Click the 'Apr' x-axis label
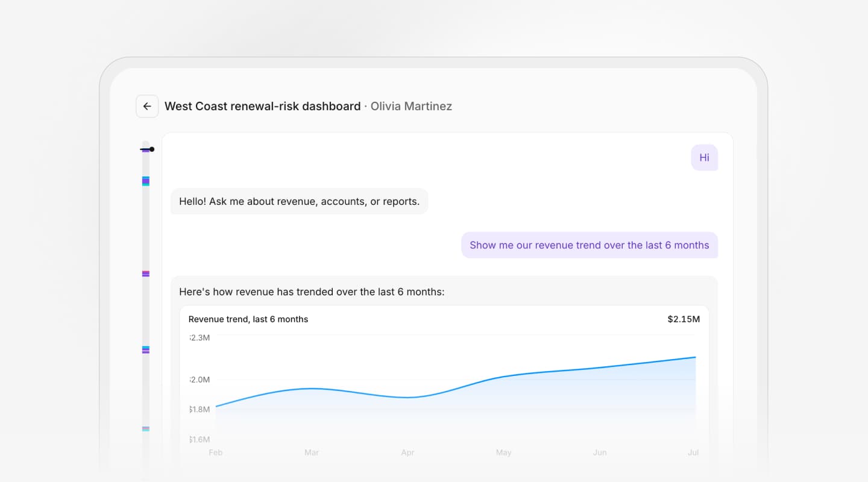The image size is (868, 482). coord(407,452)
